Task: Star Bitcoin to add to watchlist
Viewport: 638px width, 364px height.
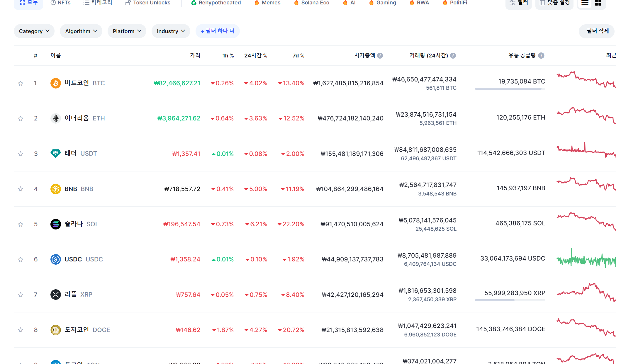Action: [x=21, y=84]
